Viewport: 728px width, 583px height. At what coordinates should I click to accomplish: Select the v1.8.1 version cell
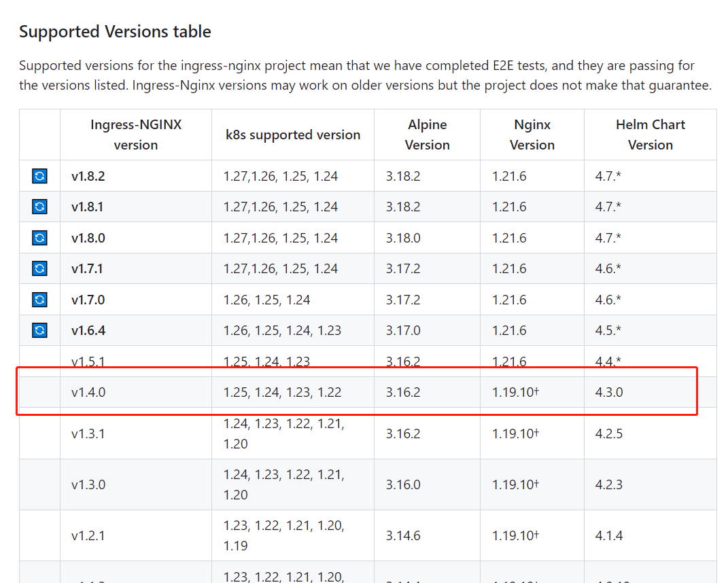(x=135, y=207)
